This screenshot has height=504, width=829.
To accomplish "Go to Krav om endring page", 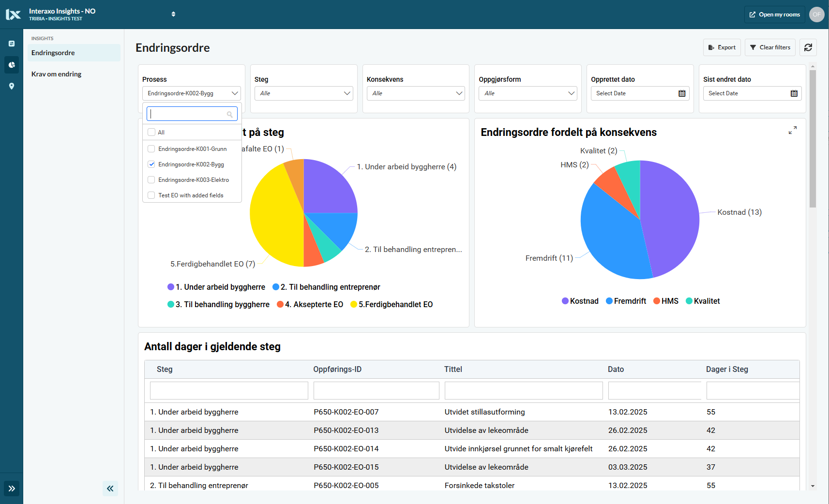I will tap(56, 74).
